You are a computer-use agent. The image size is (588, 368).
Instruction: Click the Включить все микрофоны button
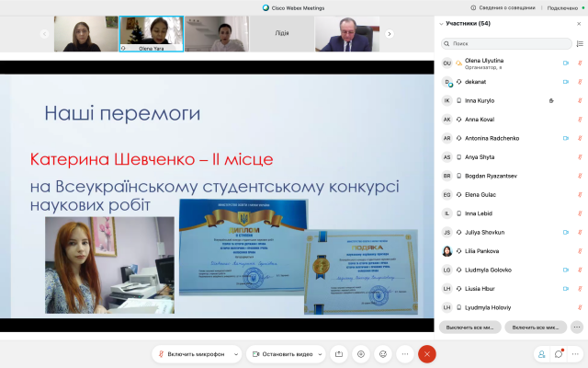click(536, 327)
